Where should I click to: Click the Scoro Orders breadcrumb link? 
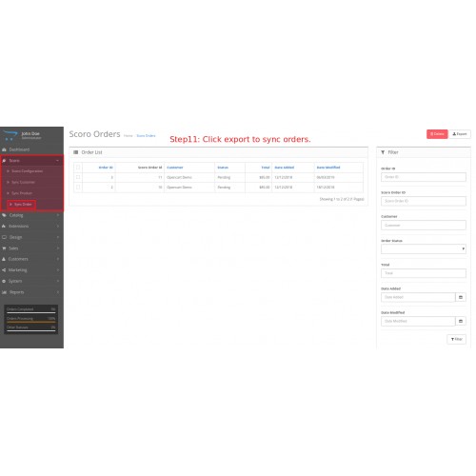(x=146, y=136)
